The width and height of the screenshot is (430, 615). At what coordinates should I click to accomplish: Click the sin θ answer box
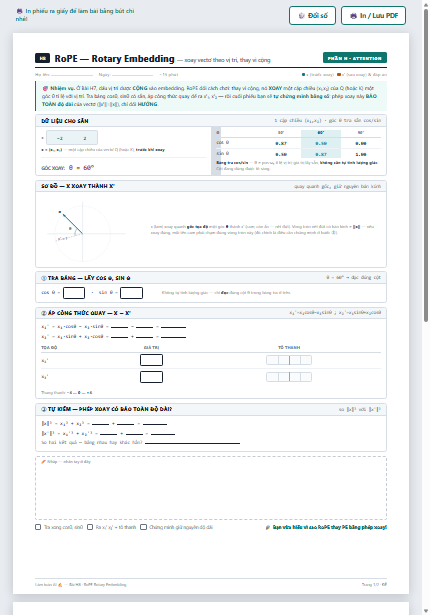coord(131,293)
